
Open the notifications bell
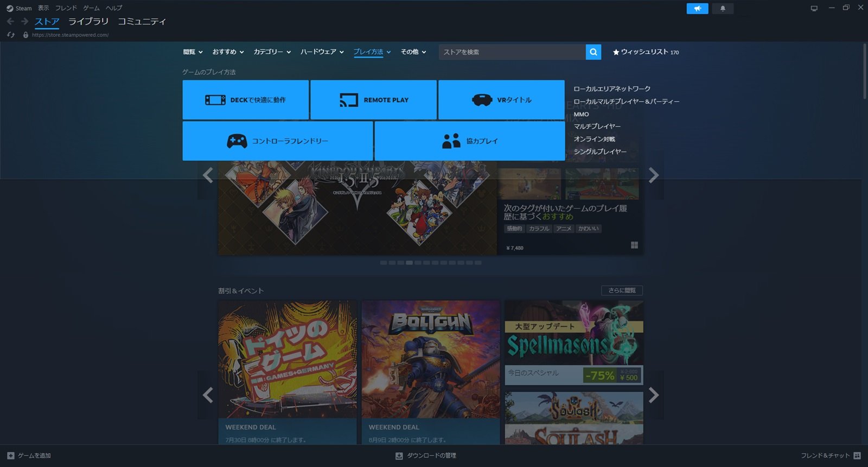click(x=723, y=8)
